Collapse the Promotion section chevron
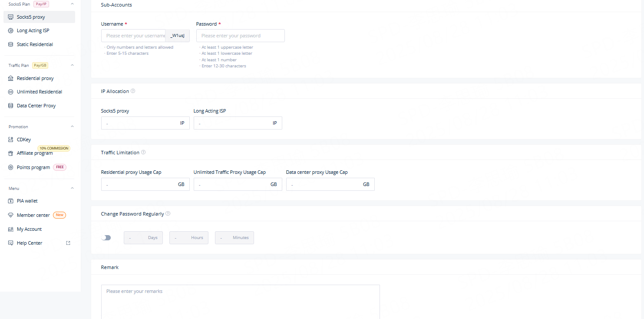The image size is (644, 319). click(x=72, y=126)
